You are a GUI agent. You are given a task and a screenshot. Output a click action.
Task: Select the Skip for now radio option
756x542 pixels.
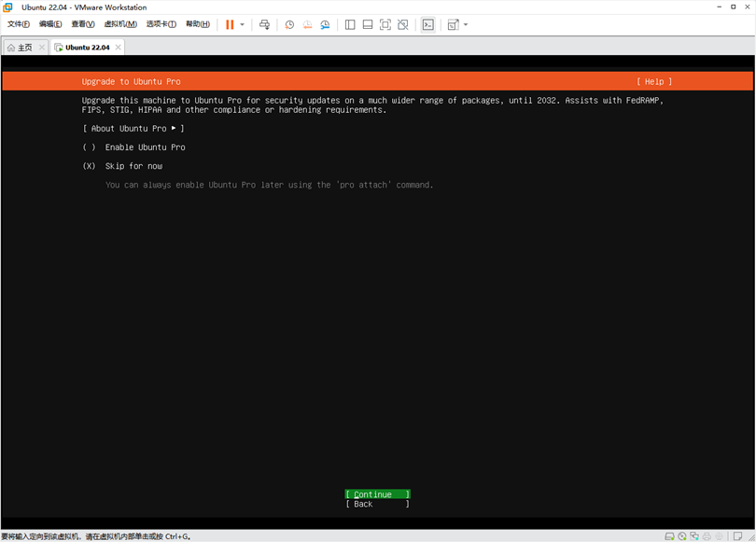[x=122, y=166]
